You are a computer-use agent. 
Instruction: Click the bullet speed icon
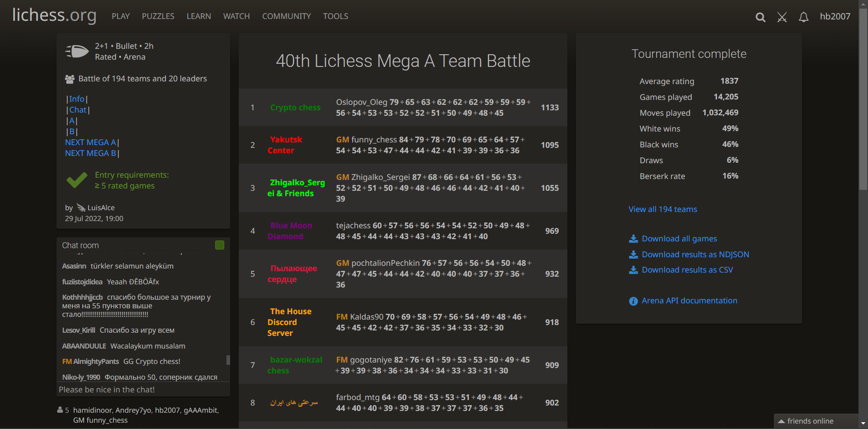77,51
